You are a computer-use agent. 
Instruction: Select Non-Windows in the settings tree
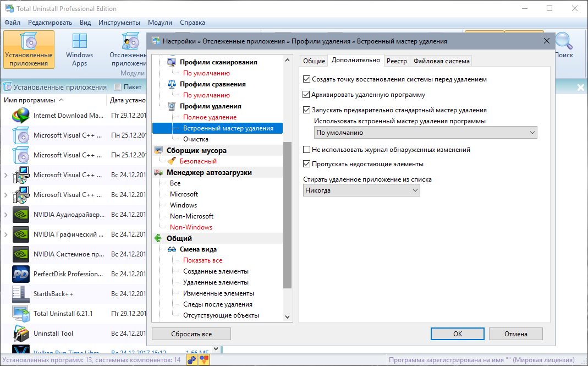[191, 227]
